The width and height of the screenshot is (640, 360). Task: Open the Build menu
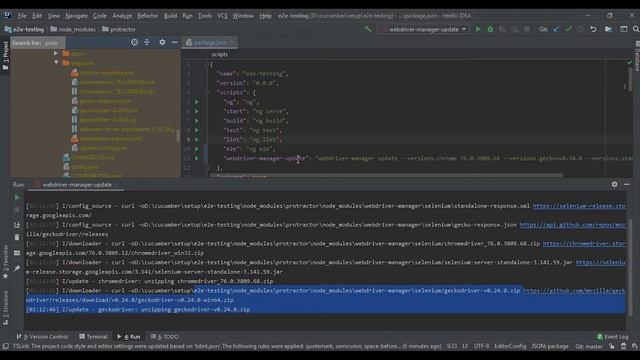(x=170, y=16)
